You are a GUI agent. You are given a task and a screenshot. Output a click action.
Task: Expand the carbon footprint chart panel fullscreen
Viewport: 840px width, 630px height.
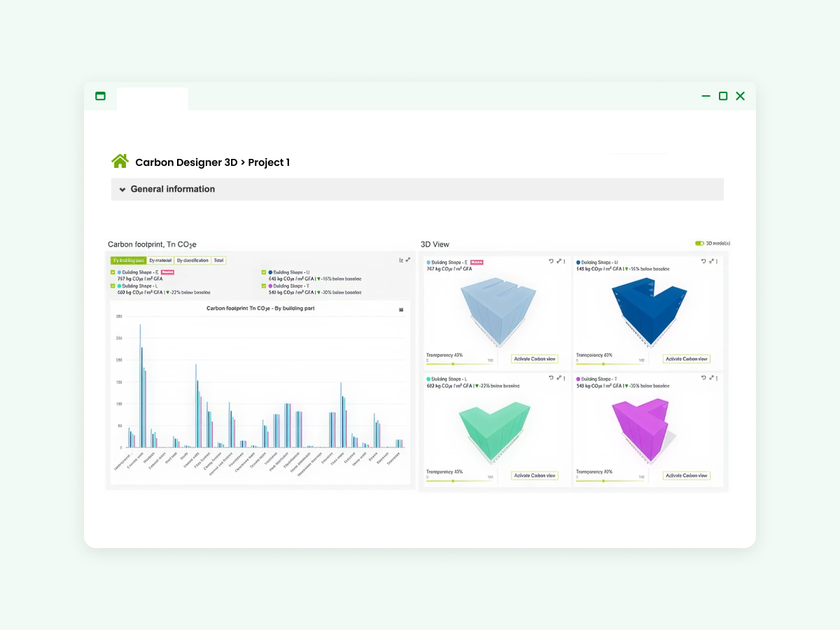408,260
